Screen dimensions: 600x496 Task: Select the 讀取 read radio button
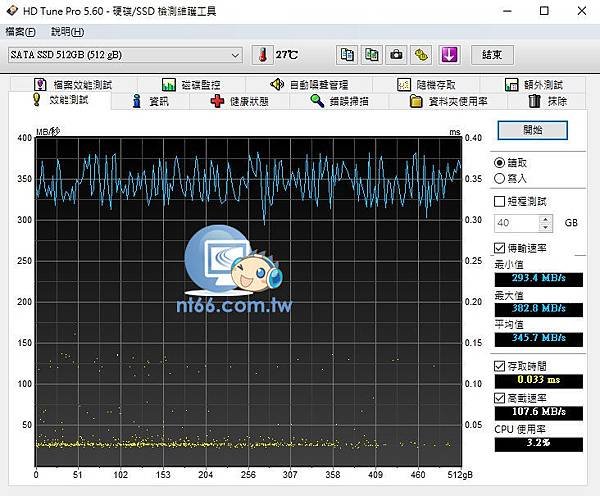click(499, 163)
